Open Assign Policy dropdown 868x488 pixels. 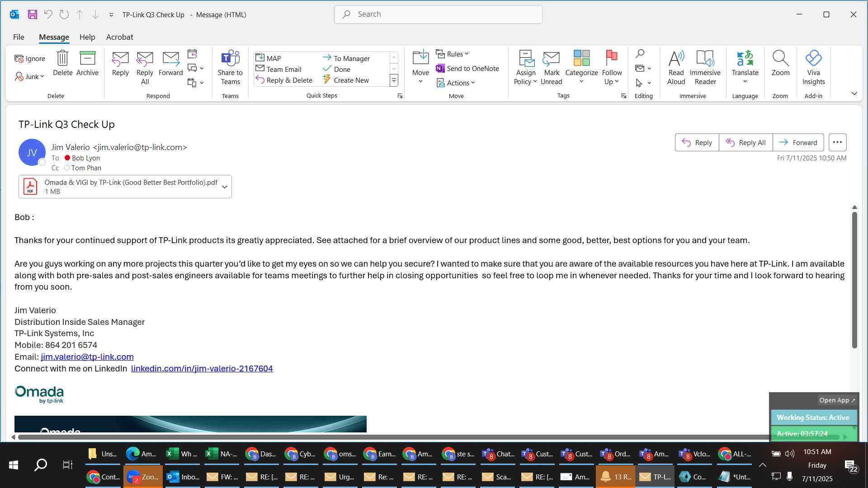[x=525, y=68]
